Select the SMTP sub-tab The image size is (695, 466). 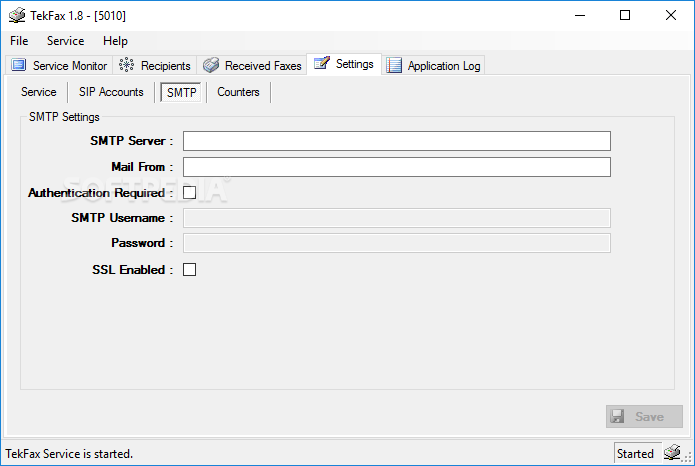pos(181,92)
